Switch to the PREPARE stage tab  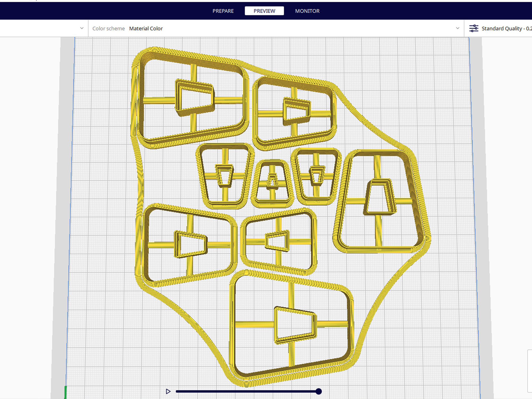click(x=223, y=11)
